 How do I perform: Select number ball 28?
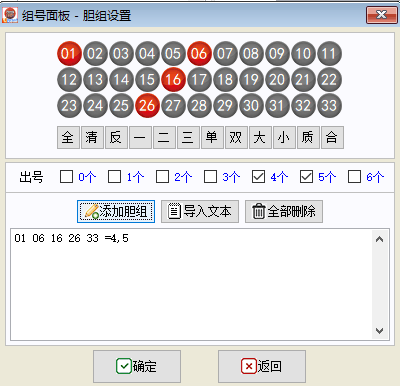tap(199, 105)
